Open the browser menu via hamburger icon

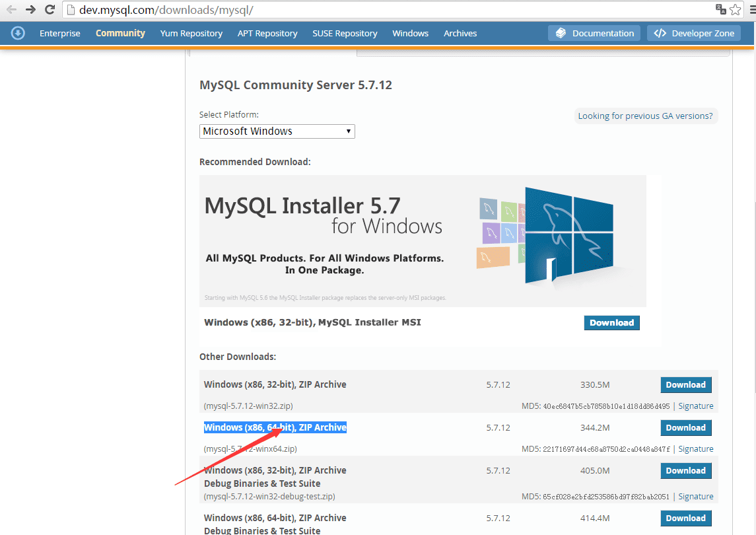pos(751,10)
